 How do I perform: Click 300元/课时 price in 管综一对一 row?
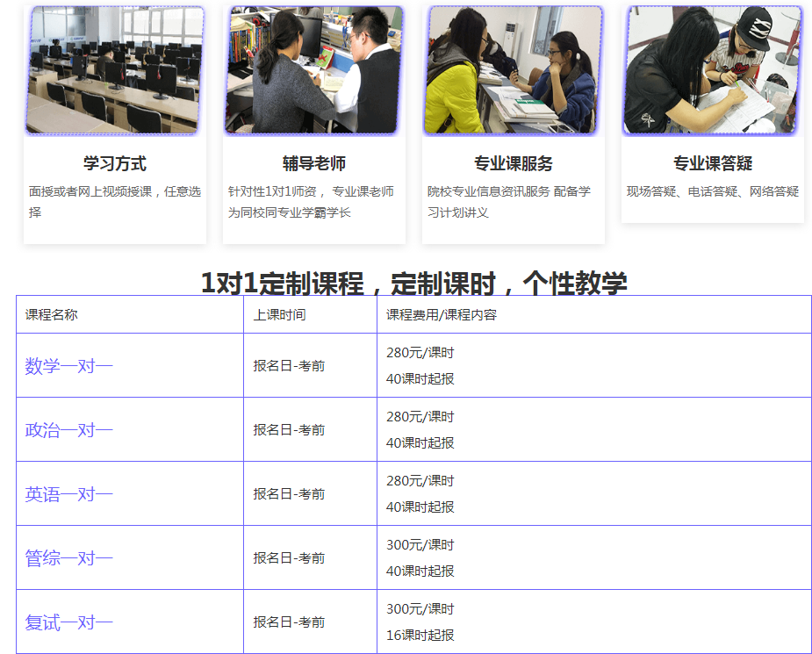(420, 545)
